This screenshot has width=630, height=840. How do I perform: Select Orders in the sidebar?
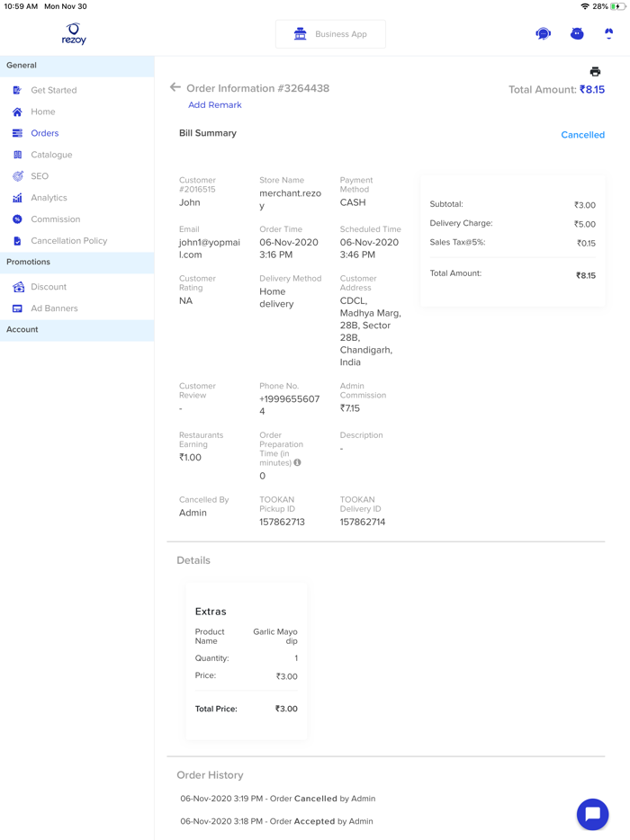coord(45,133)
